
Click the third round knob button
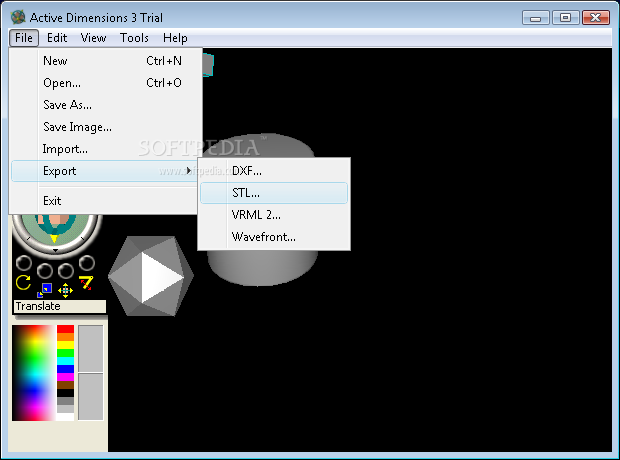click(66, 271)
